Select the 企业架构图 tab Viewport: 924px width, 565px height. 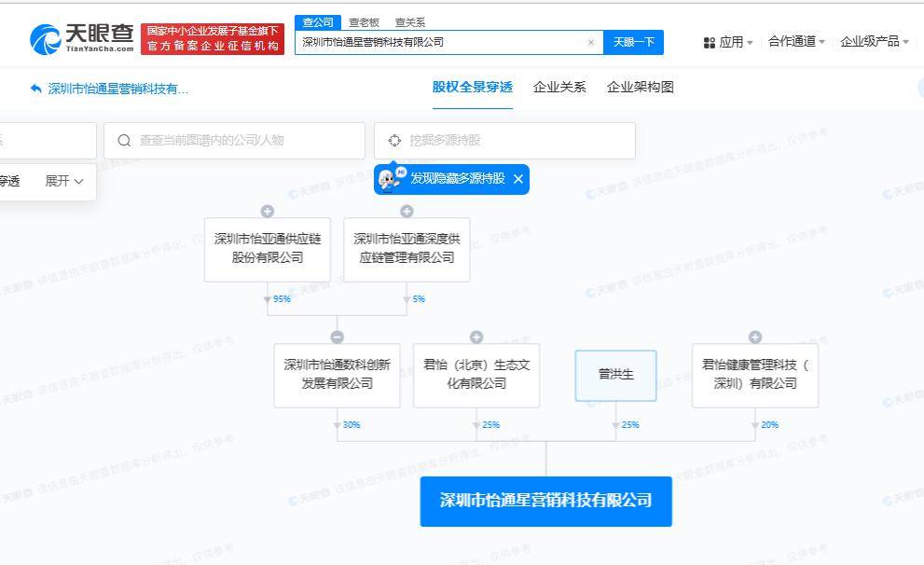(x=641, y=88)
